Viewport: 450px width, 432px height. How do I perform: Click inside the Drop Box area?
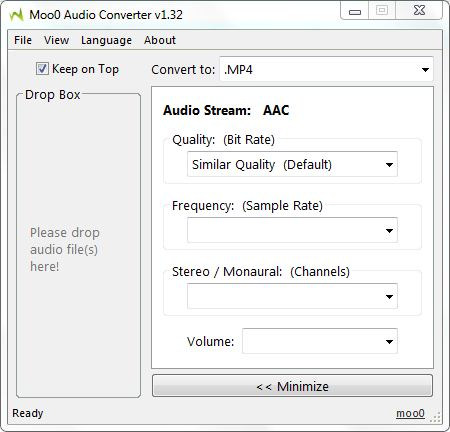[78, 246]
